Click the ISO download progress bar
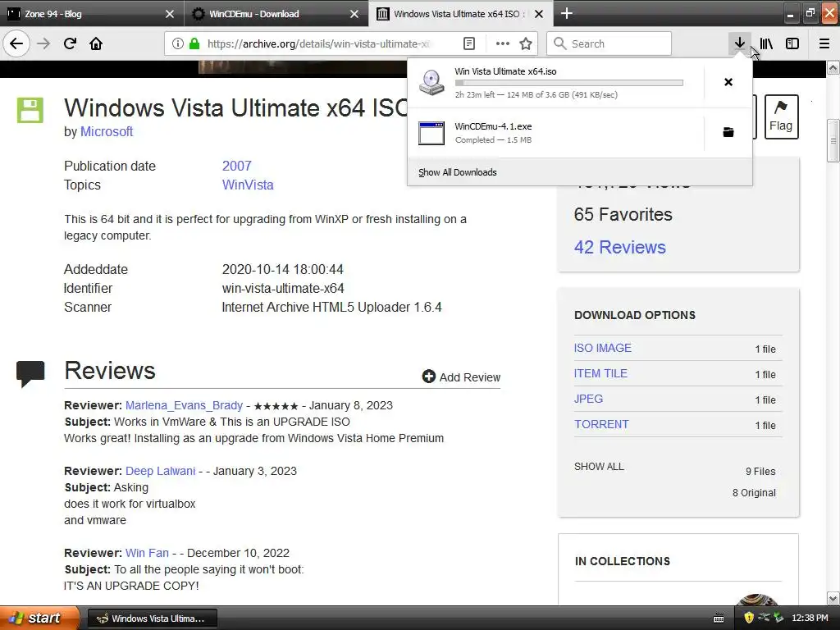Image resolution: width=840 pixels, height=630 pixels. coord(569,83)
